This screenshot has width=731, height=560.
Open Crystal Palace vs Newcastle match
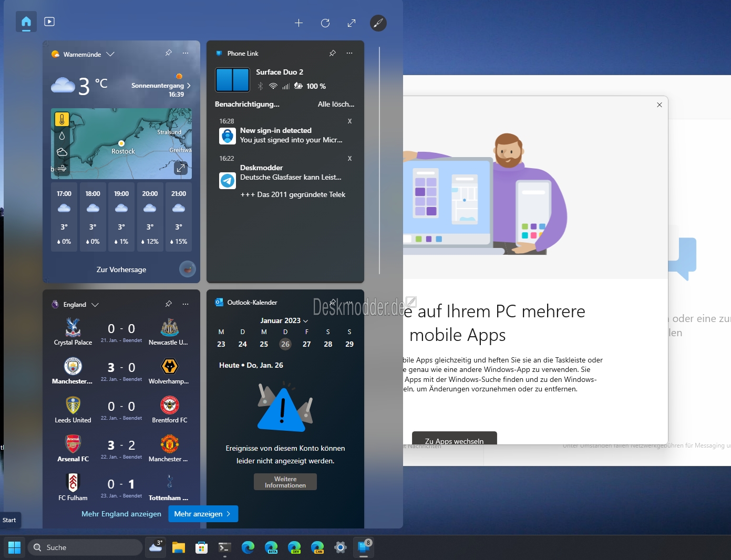pos(121,331)
